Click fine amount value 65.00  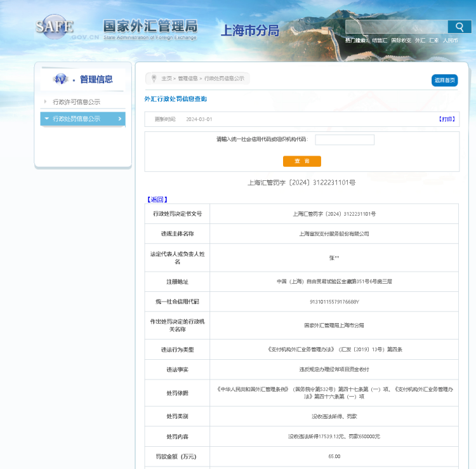(334, 456)
